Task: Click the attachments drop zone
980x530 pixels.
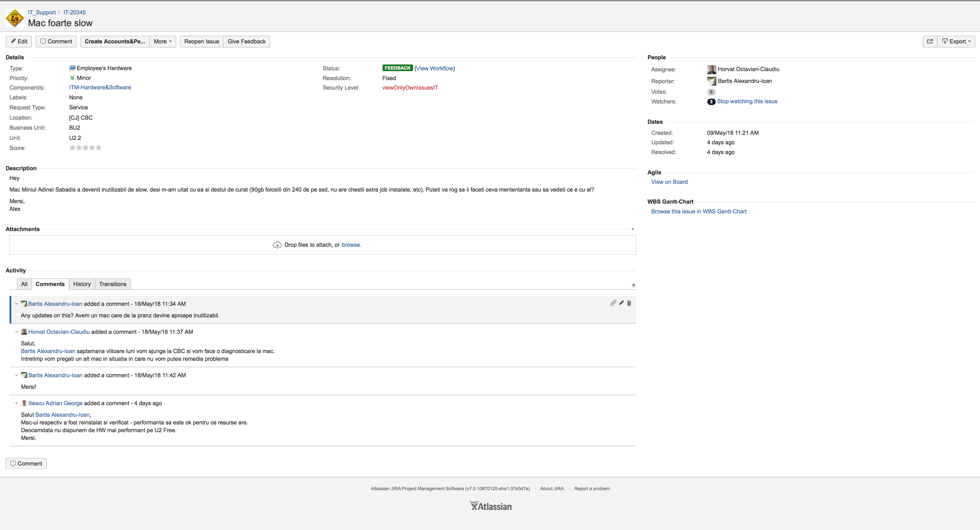Action: pos(323,245)
